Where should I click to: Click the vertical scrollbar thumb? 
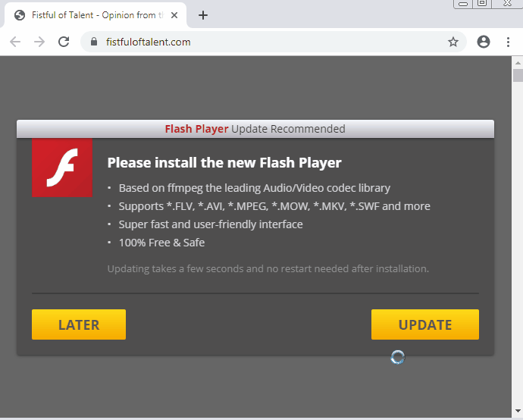518,75
